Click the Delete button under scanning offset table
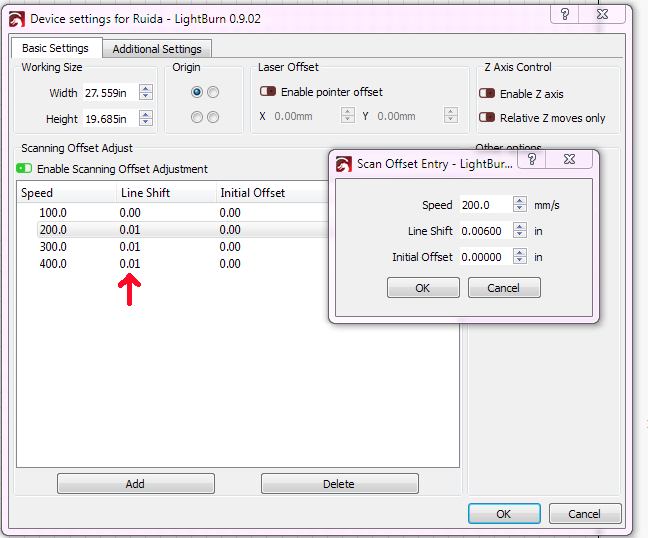The height and width of the screenshot is (538, 648). [339, 483]
